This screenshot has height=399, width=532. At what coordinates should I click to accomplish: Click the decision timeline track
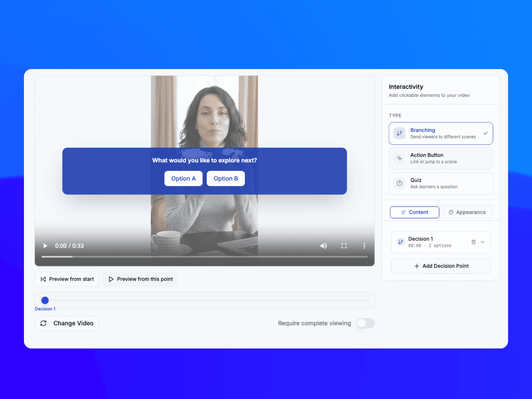(205, 300)
